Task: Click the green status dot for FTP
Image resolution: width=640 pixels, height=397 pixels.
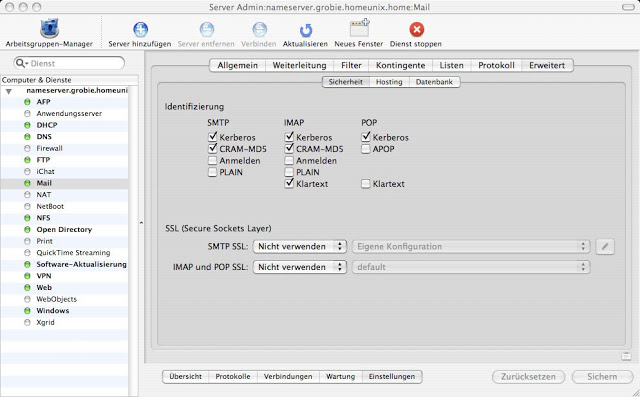Action: 27,160
